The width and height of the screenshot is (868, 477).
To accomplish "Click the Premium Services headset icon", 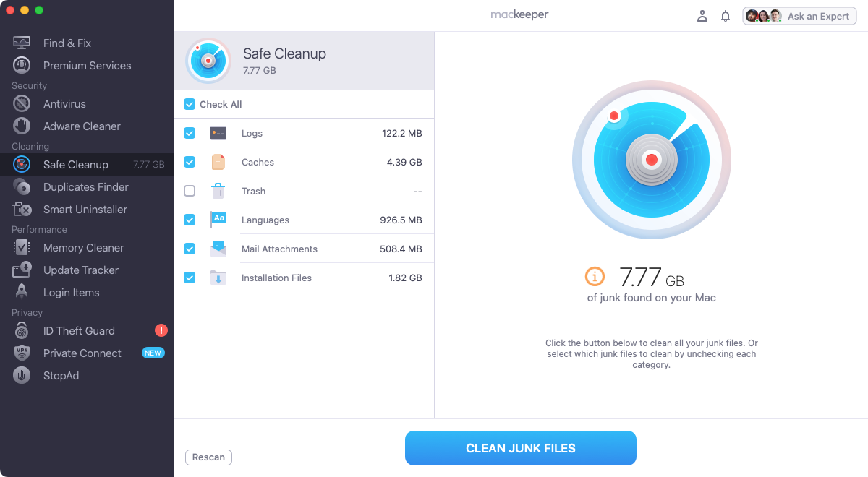I will 22,65.
